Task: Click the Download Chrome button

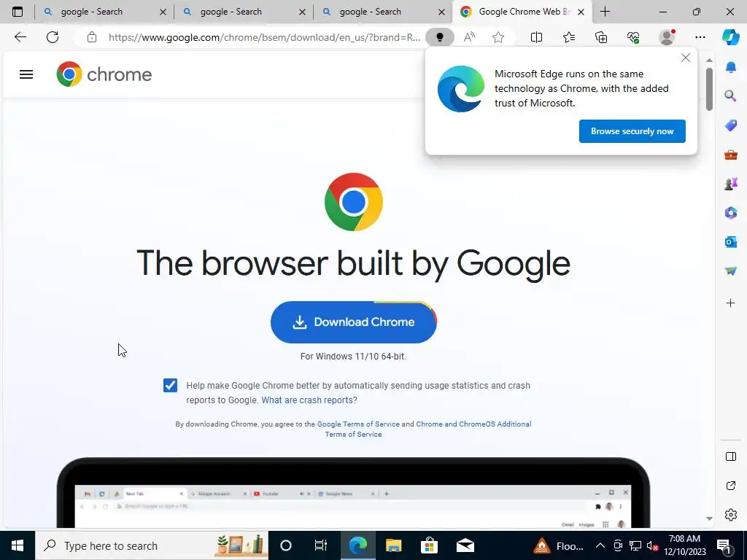Action: [x=354, y=322]
